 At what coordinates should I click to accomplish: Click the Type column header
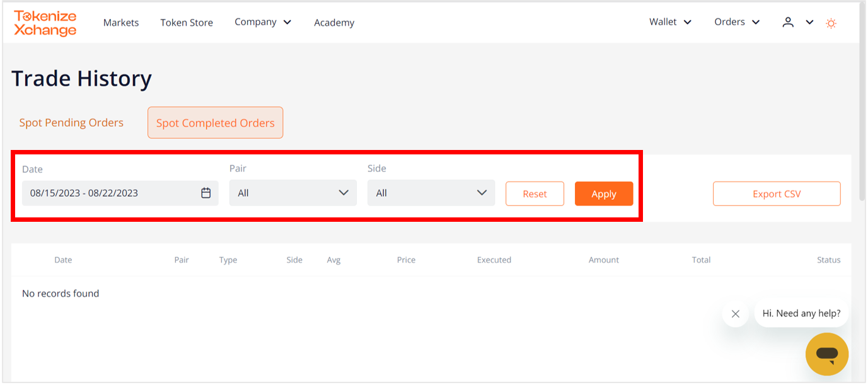(x=228, y=260)
